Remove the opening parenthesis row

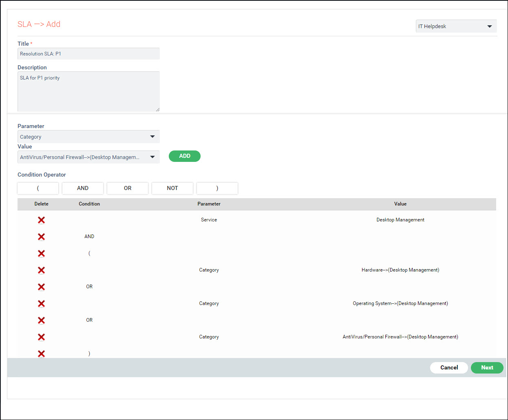(x=41, y=254)
